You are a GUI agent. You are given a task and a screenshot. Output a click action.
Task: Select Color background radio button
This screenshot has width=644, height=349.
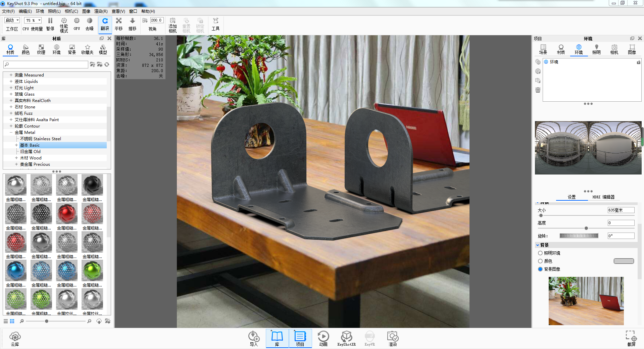[x=540, y=261]
